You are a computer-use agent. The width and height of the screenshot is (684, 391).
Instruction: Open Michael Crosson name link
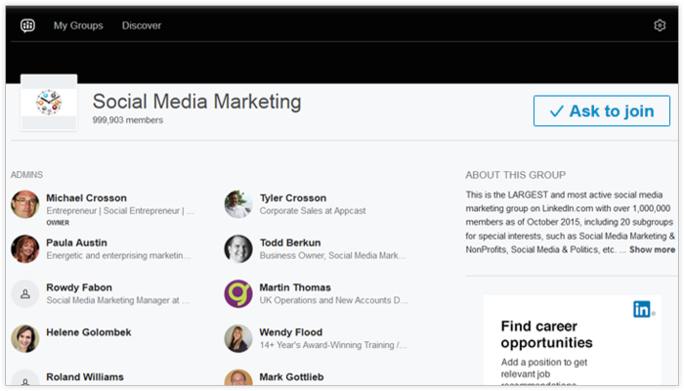[x=86, y=198]
